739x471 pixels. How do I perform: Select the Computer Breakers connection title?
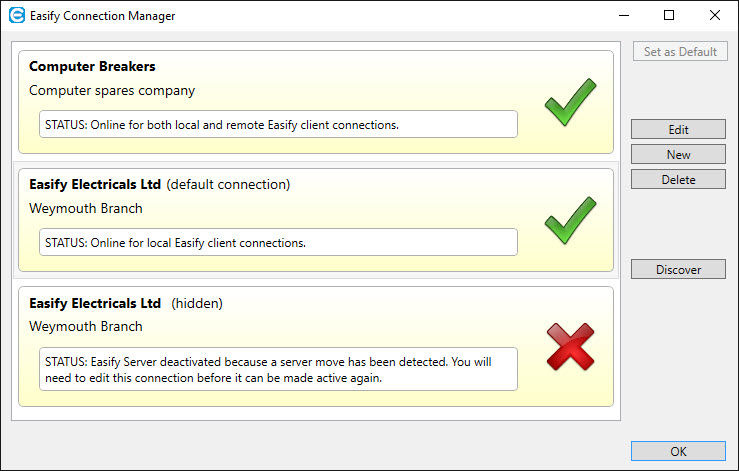click(92, 67)
